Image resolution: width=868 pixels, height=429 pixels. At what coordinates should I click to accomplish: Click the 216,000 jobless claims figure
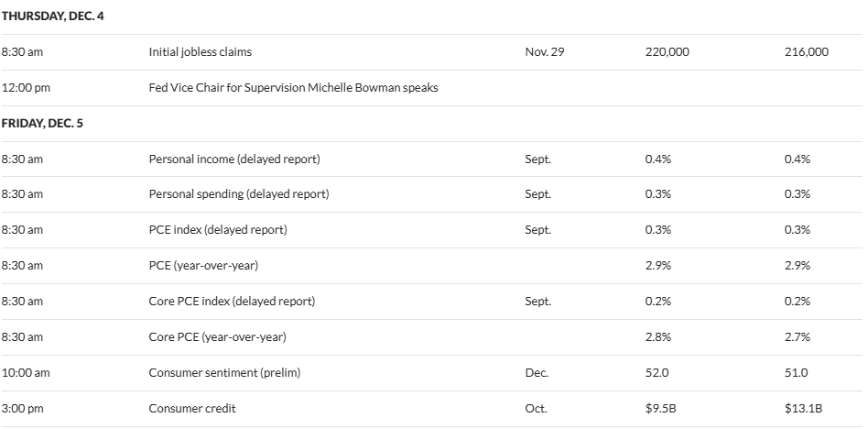pos(806,52)
